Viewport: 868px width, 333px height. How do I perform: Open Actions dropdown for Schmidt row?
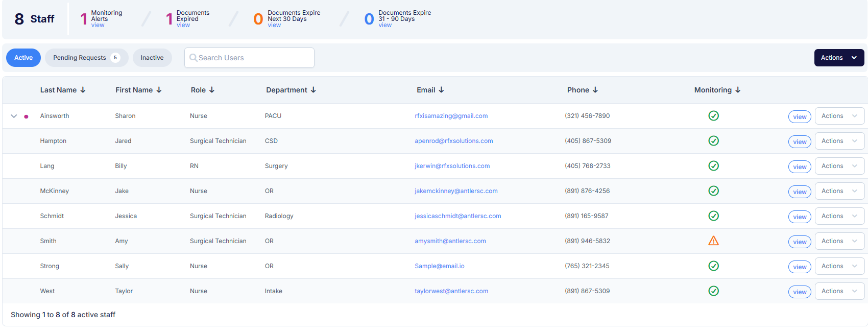[x=839, y=216]
